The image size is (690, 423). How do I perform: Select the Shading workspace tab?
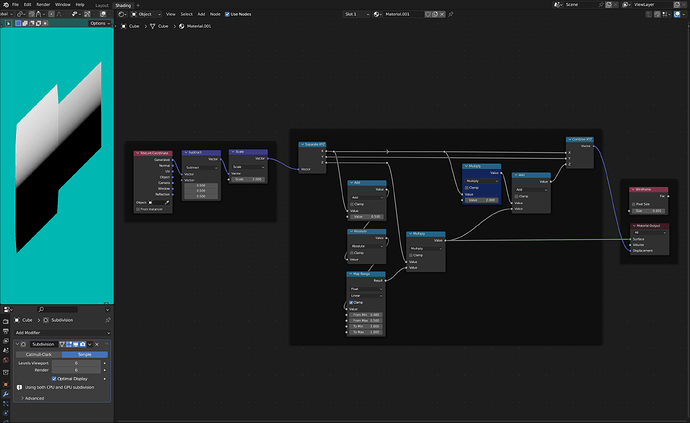coord(123,5)
